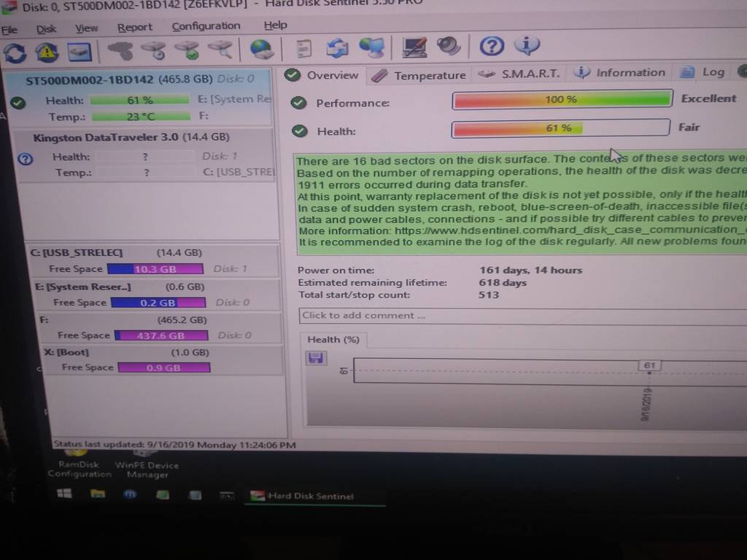Viewport: 747px width, 560px height.
Task: Click the question mark icon beside Kingston DataTraveler
Action: (25, 159)
